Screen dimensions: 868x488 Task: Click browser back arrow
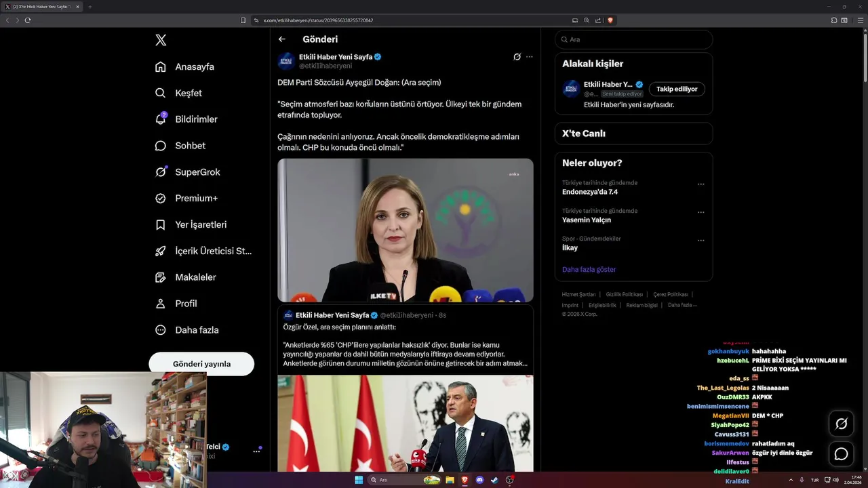(7, 20)
